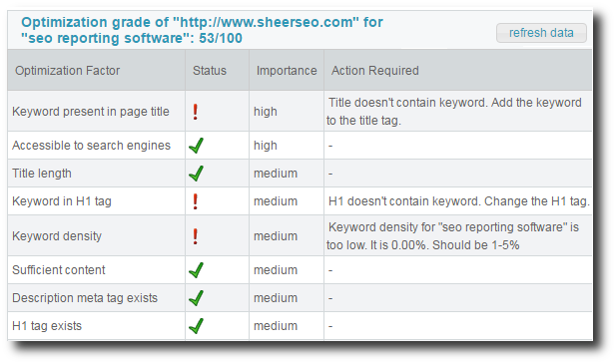Click the keyword density too low message

[453, 236]
